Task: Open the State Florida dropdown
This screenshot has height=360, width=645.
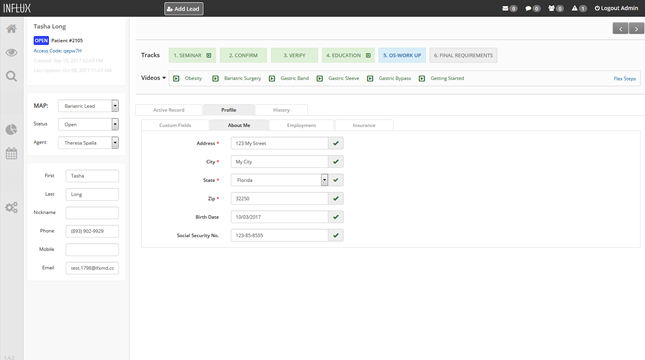Action: (x=279, y=180)
